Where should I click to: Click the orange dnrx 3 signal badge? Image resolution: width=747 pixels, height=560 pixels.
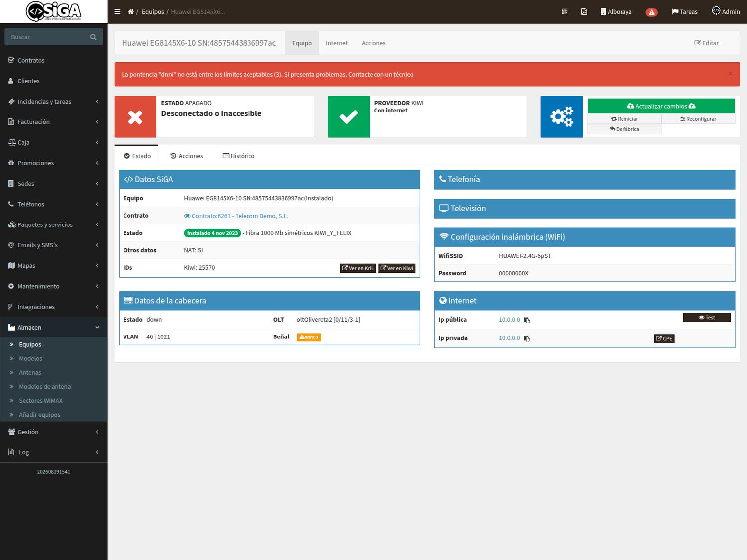309,337
